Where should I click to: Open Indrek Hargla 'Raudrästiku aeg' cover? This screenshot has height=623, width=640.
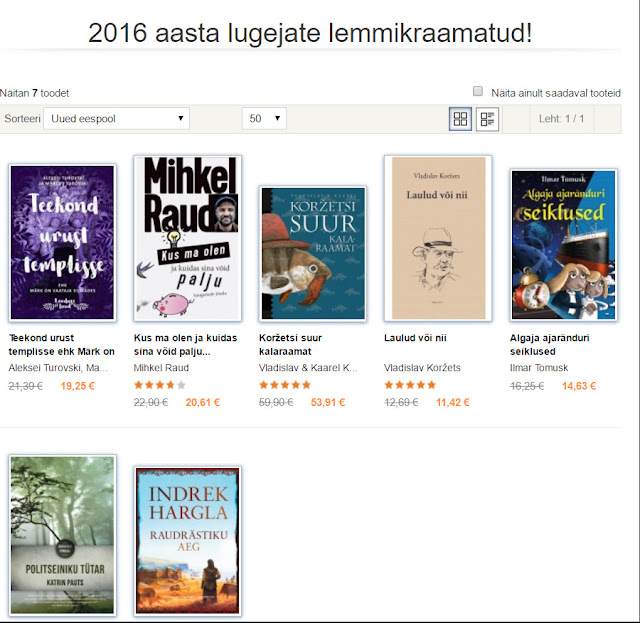pos(187,541)
